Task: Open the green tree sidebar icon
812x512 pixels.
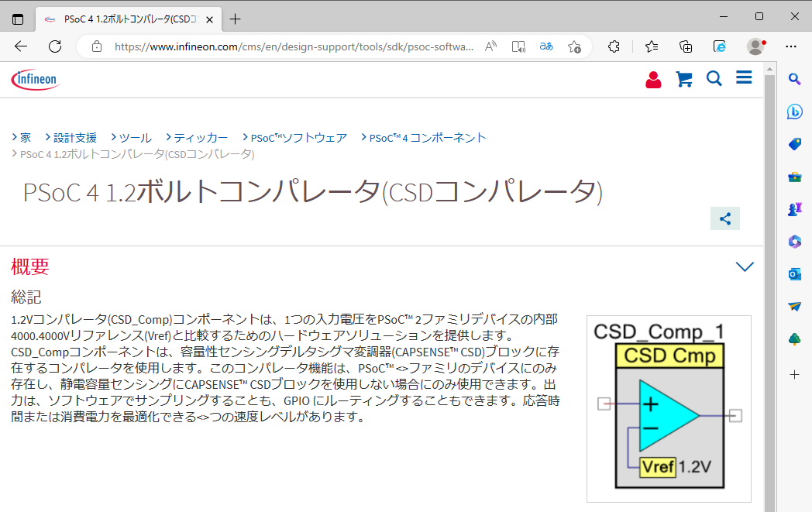Action: (x=794, y=339)
